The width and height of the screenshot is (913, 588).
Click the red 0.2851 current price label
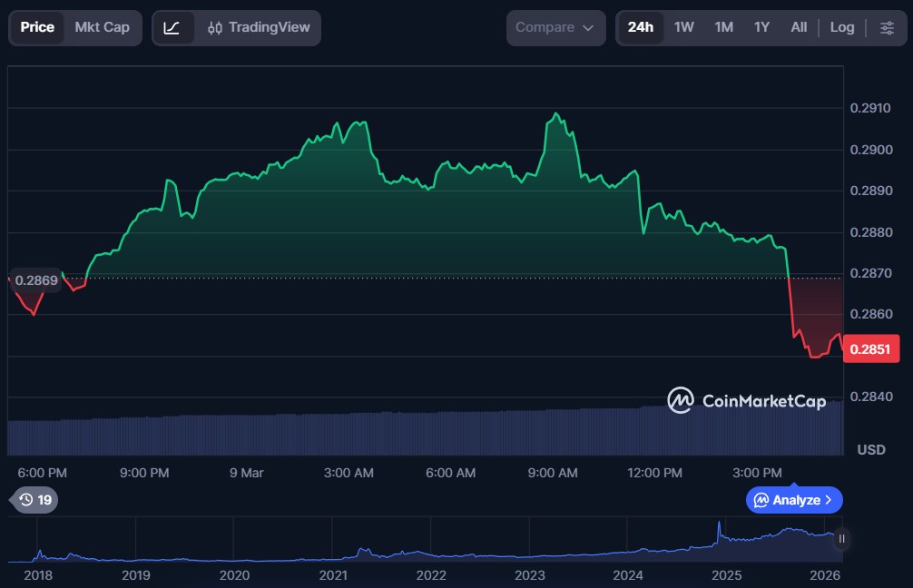869,348
